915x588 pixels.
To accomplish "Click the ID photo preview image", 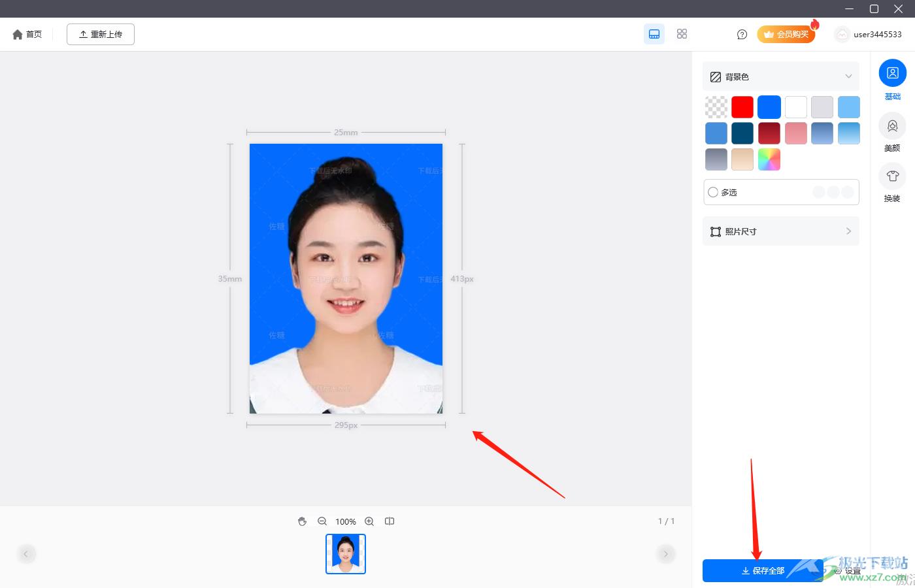I will pyautogui.click(x=346, y=279).
